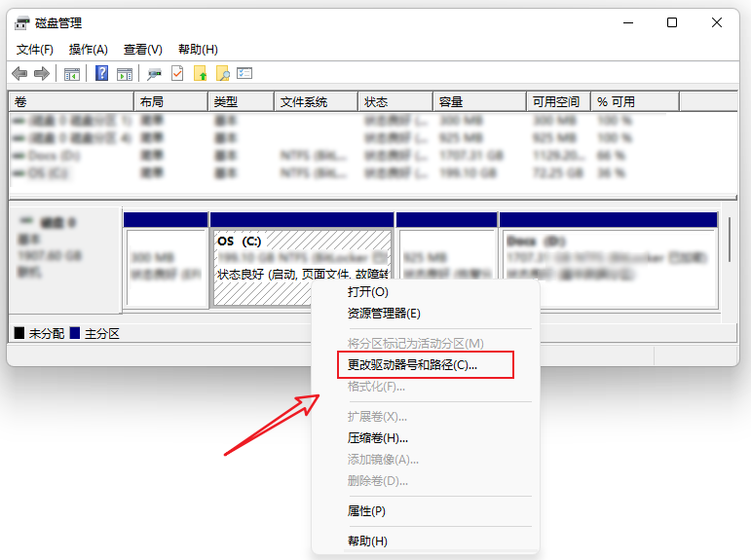Select 更改驱动器号和路径(C)... from context menu
This screenshot has height=560, width=751.
pyautogui.click(x=413, y=365)
